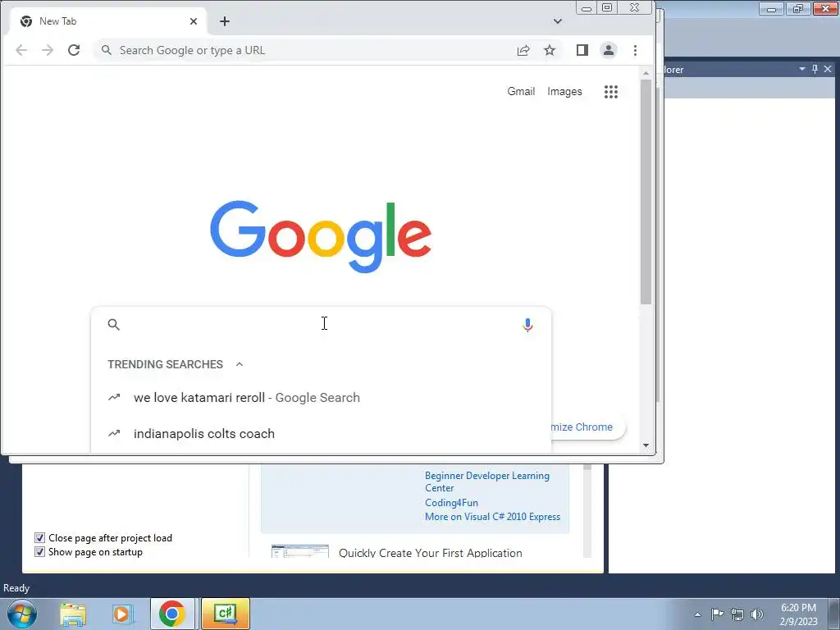The width and height of the screenshot is (840, 630).
Task: Launch Windows Media Player from taskbar
Action: pyautogui.click(x=121, y=614)
